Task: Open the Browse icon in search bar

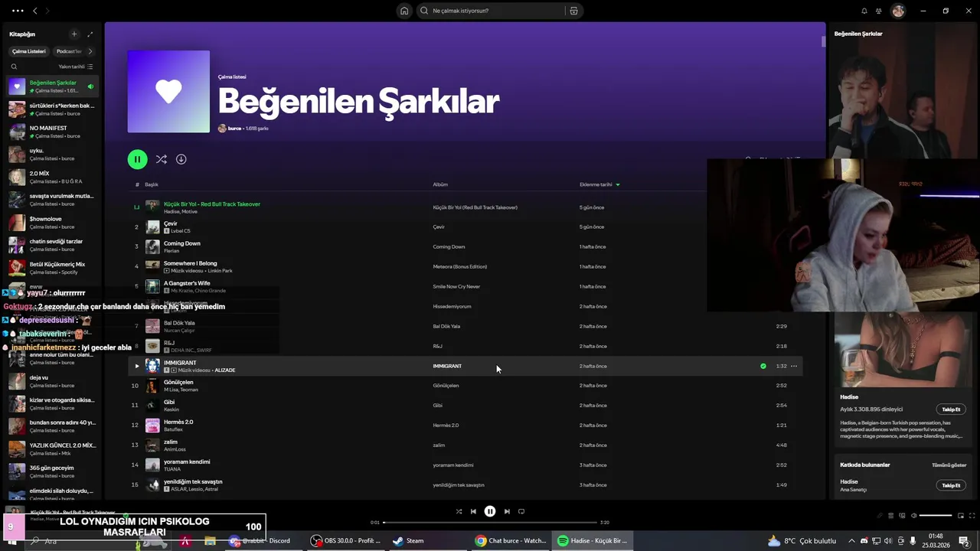Action: [x=573, y=11]
